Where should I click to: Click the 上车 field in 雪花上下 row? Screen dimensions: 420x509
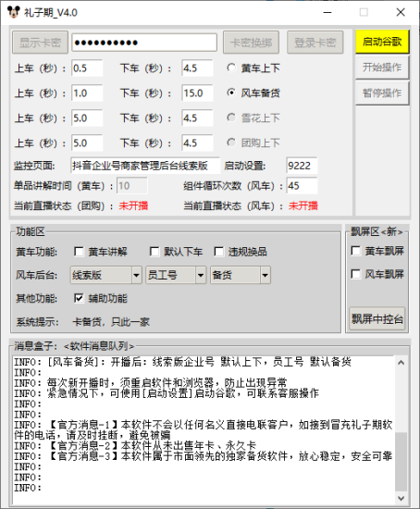[x=87, y=118]
